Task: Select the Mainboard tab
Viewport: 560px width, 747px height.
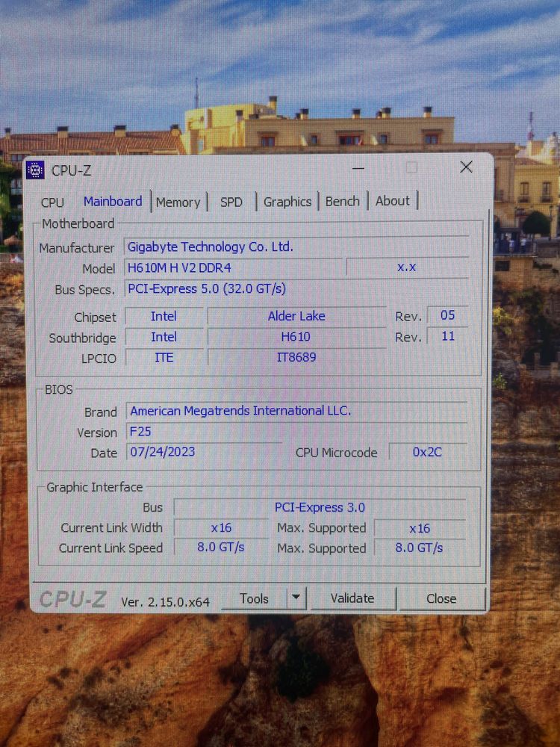Action: [x=113, y=202]
